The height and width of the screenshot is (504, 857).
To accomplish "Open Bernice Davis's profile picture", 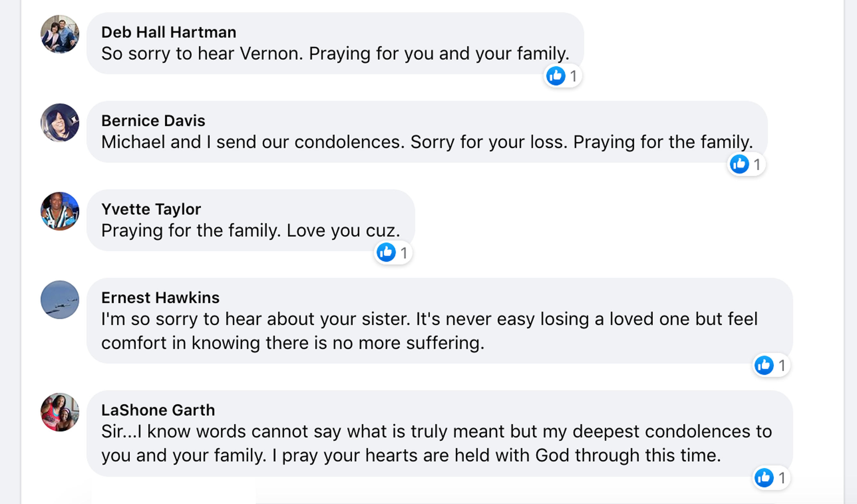I will [60, 122].
